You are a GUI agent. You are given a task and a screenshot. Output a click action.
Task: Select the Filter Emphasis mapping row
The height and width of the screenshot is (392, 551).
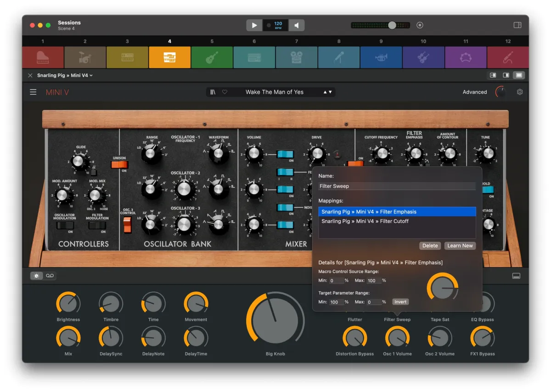(x=397, y=212)
